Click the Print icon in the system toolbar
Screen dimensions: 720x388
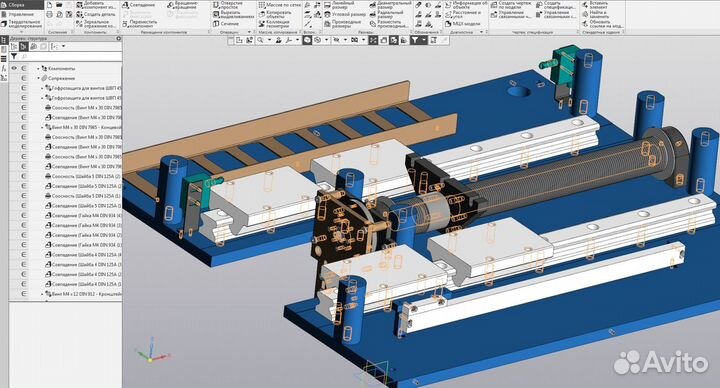[49, 14]
